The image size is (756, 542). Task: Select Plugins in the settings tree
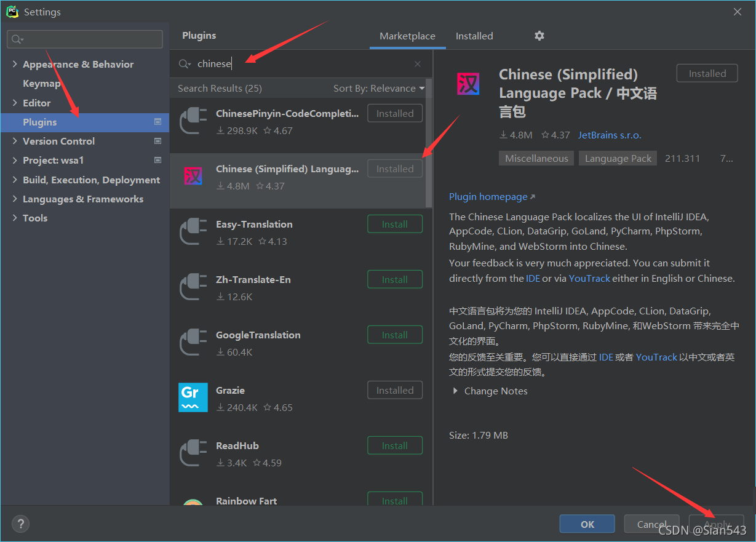pos(85,122)
